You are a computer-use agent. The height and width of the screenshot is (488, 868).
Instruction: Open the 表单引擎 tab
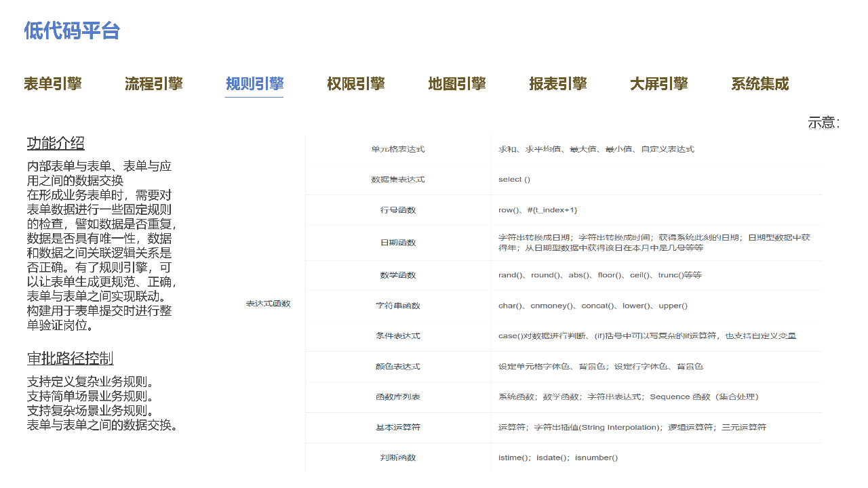coord(53,84)
